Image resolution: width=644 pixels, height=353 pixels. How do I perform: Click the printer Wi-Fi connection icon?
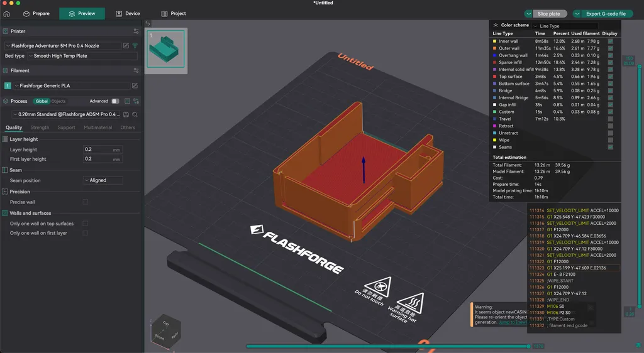tap(135, 45)
